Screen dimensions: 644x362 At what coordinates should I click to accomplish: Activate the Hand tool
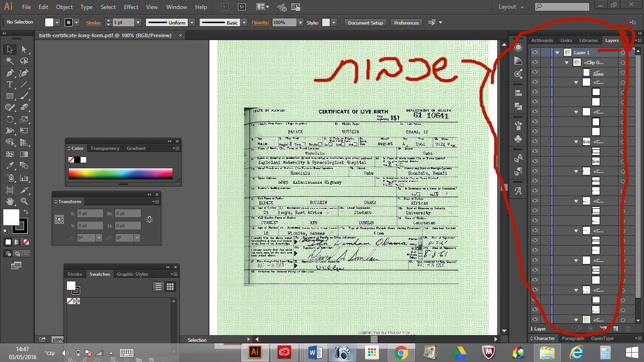pyautogui.click(x=10, y=201)
